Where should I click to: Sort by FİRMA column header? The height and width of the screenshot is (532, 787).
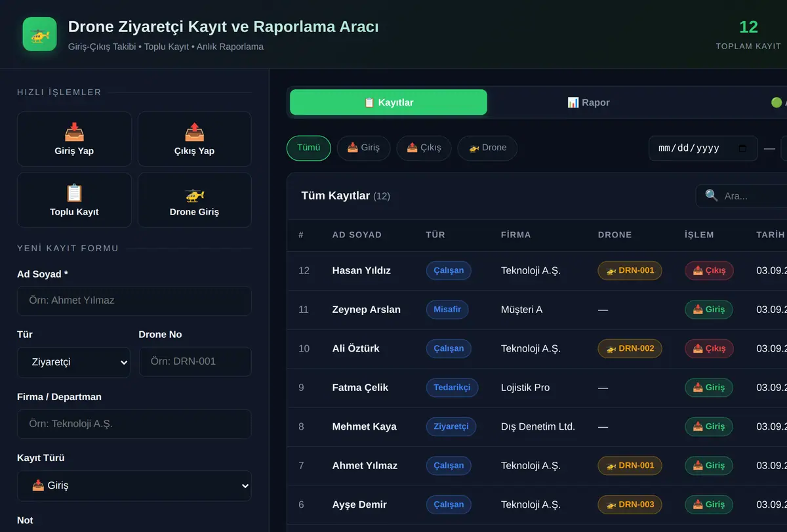pyautogui.click(x=515, y=235)
